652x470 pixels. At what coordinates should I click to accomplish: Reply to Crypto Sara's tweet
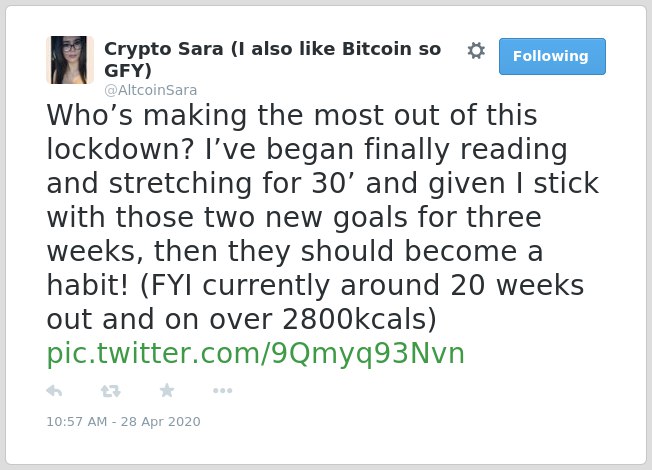[54, 391]
